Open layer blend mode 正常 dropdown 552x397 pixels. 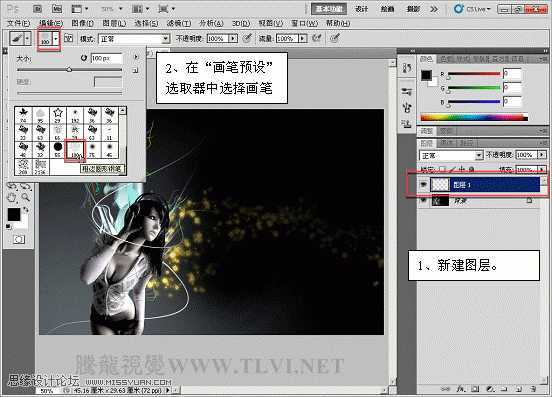pyautogui.click(x=451, y=155)
